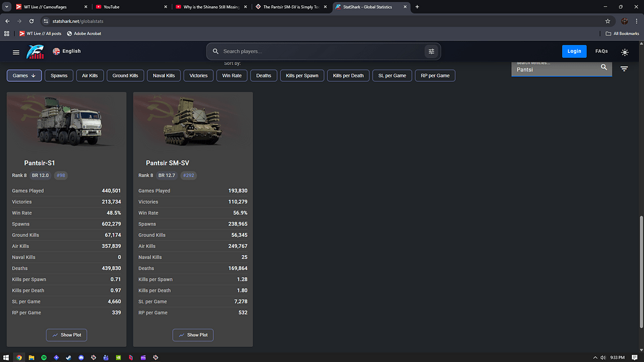The image size is (644, 362).
Task: Open the StatShark hamburger menu
Action: [x=16, y=52]
